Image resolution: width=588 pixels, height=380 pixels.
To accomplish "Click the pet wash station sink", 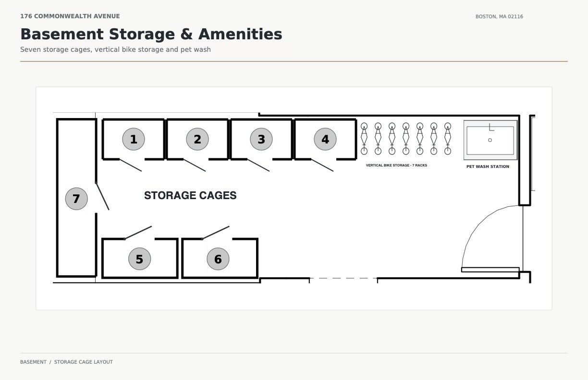I will coord(490,140).
